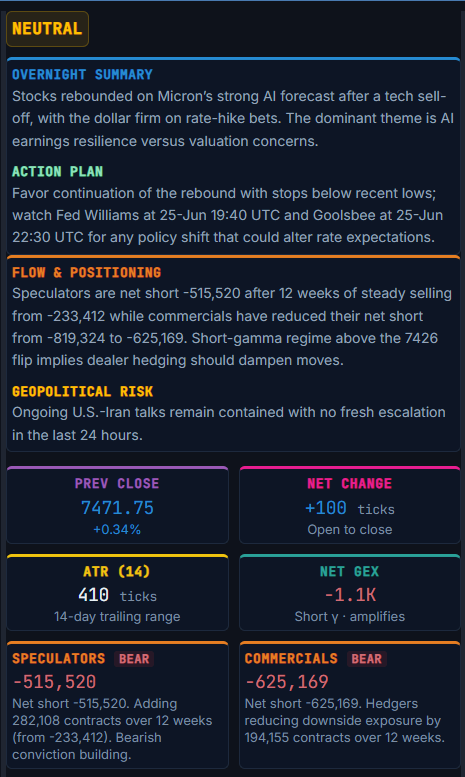Open the Flow & Positioning section
This screenshot has width=465, height=777.
86,273
